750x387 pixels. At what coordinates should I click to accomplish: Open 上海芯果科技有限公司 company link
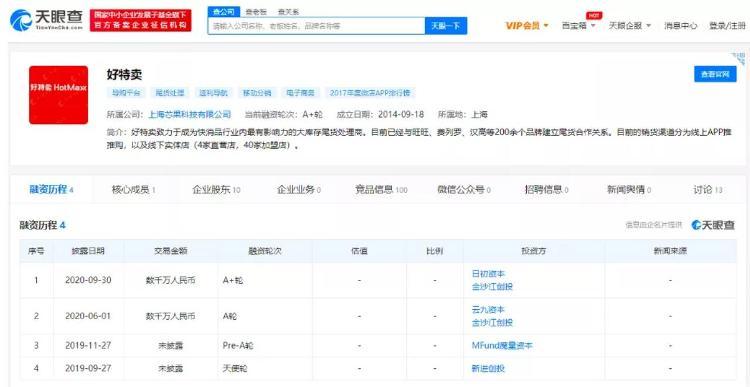coord(190,115)
